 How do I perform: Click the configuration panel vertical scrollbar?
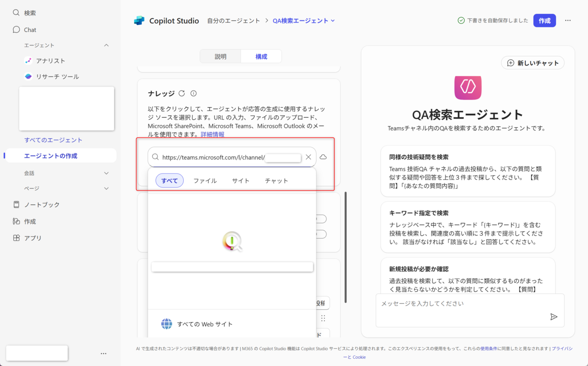click(x=346, y=247)
